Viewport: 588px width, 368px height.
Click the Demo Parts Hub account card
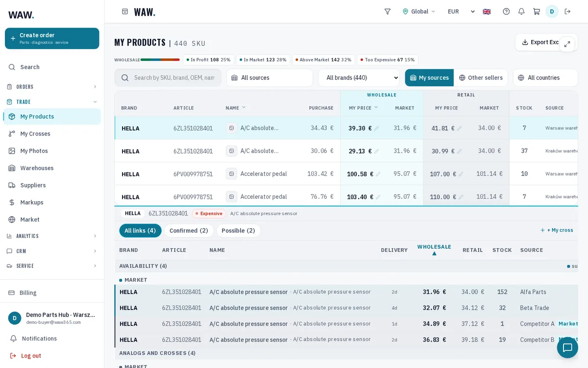(x=52, y=318)
